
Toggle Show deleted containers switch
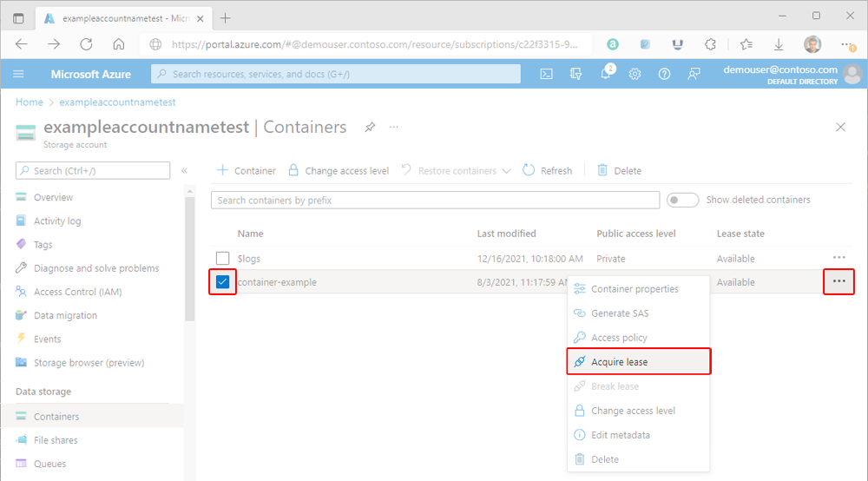pyautogui.click(x=682, y=200)
